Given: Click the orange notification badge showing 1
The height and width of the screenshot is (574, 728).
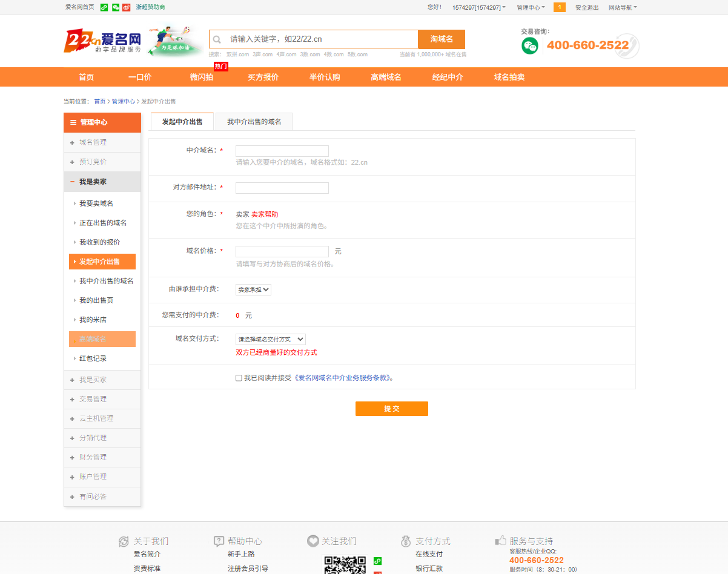Looking at the screenshot, I should click(560, 7).
